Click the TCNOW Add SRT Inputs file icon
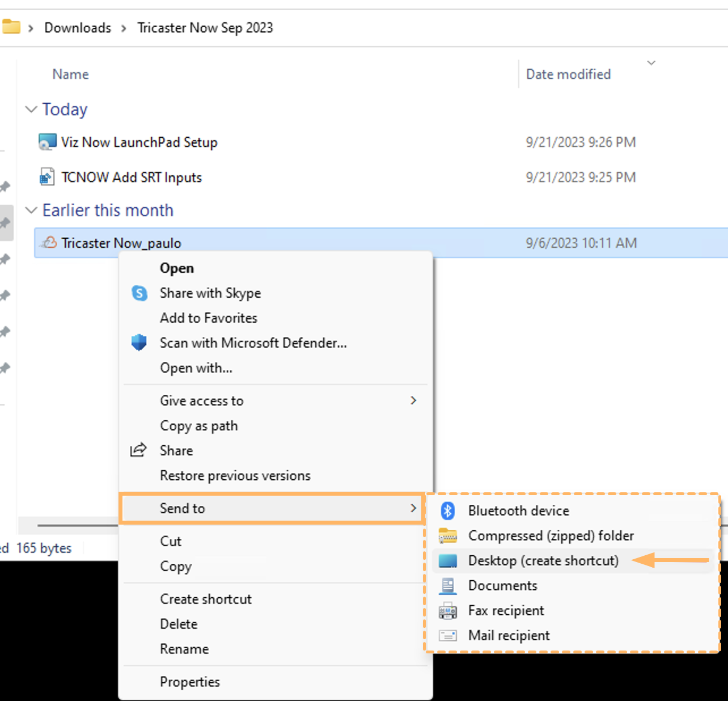Viewport: 728px width, 701px height. pyautogui.click(x=47, y=177)
